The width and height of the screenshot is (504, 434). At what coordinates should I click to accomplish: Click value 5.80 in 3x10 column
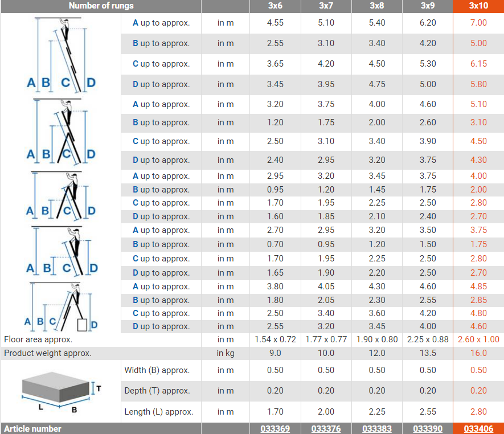point(478,84)
